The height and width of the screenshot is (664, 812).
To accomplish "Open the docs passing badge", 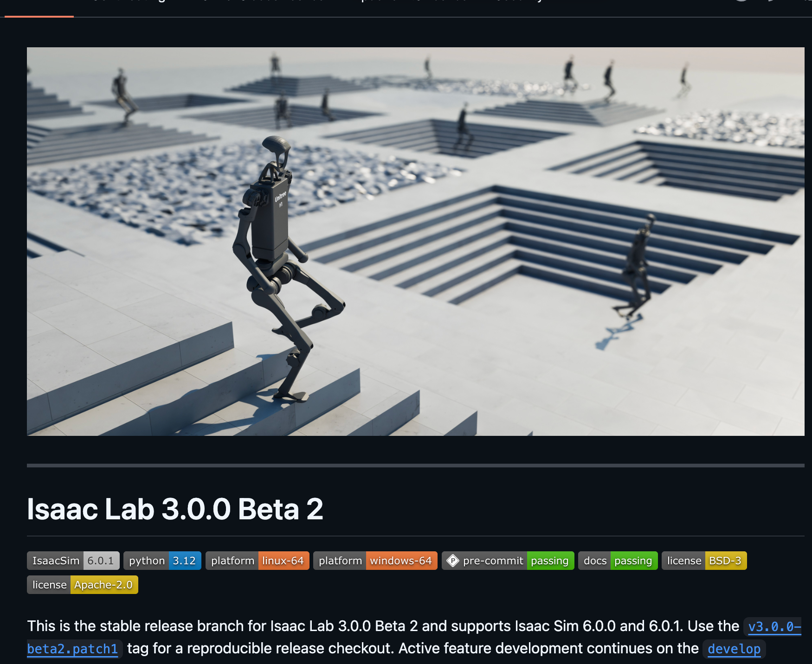I will point(618,561).
